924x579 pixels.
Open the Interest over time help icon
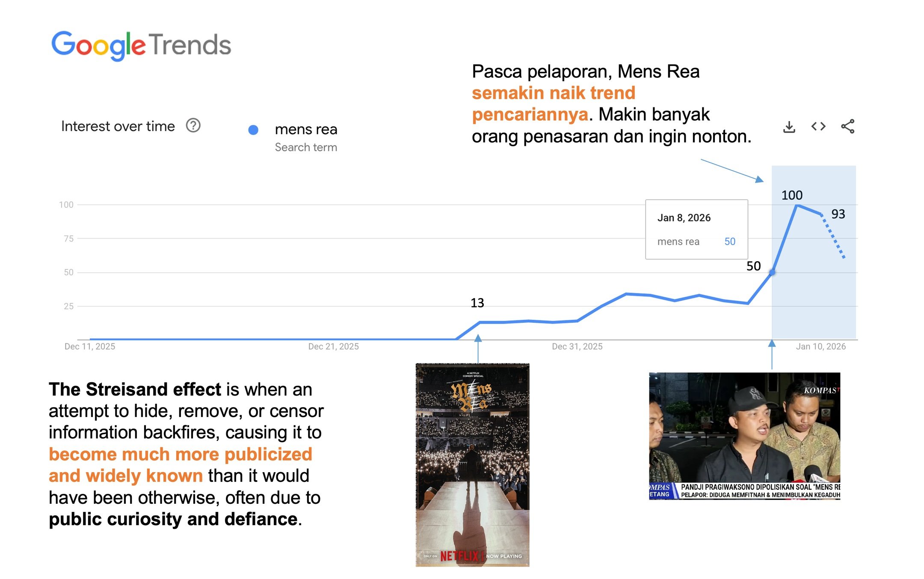193,125
